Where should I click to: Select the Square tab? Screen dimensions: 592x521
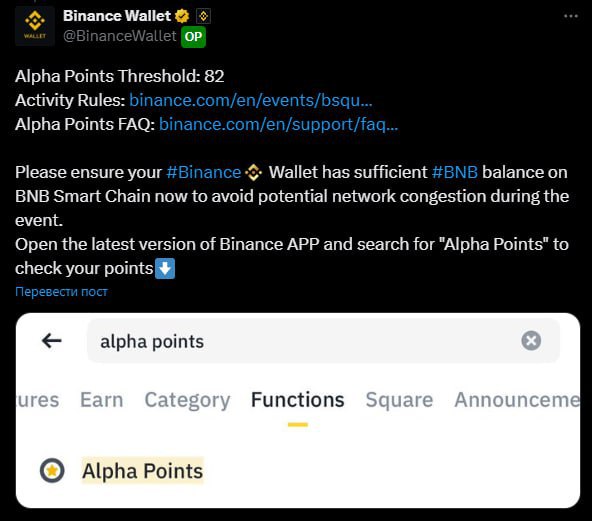(399, 400)
